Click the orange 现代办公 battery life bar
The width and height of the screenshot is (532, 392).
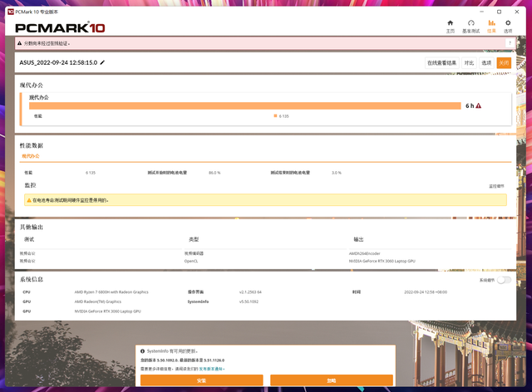(245, 105)
